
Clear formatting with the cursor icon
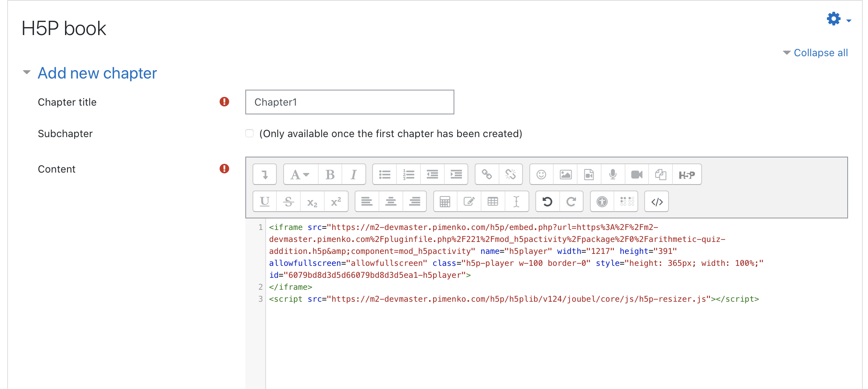(x=517, y=202)
